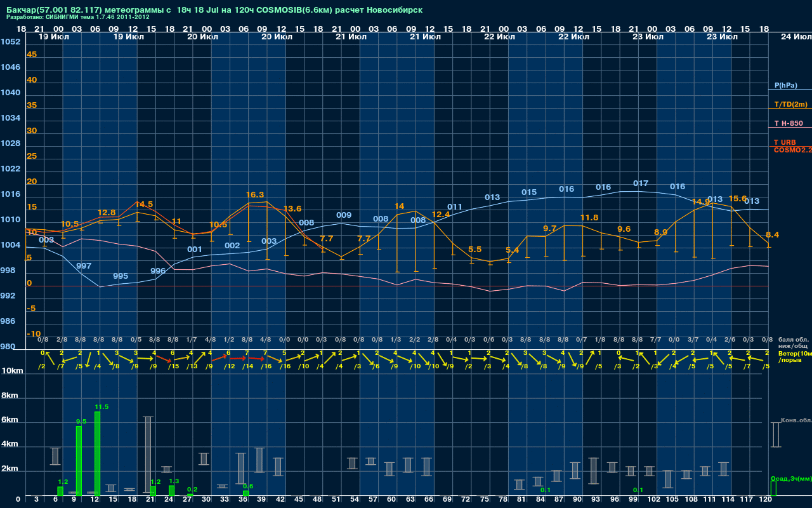Click the temperature label 5.5
Screen dimensions: 812x508
(475, 250)
